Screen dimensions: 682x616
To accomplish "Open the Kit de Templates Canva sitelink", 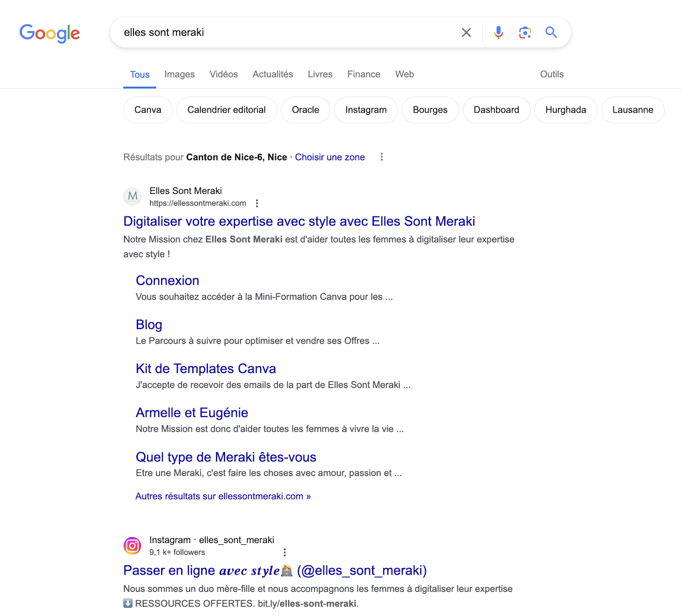I will pyautogui.click(x=206, y=369).
